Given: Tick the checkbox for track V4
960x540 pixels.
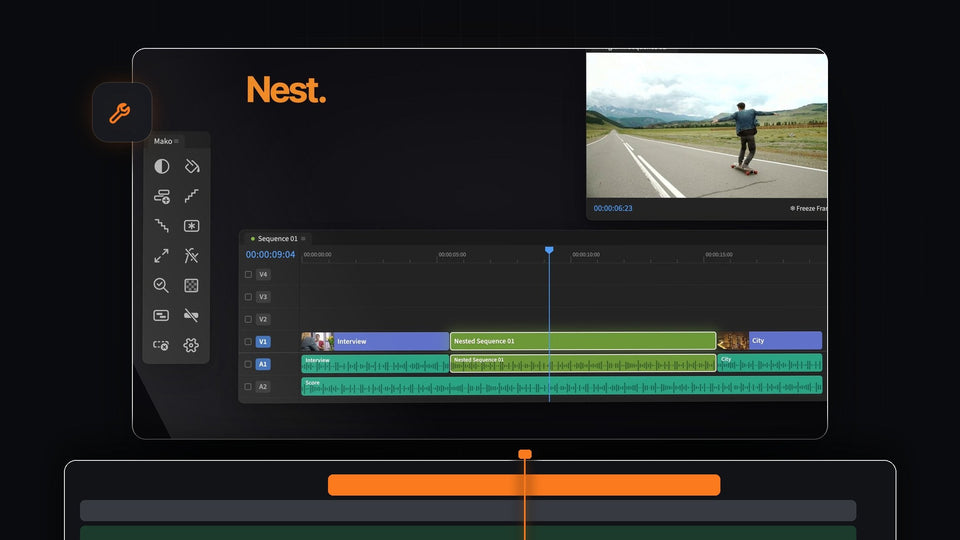Looking at the screenshot, I should 248,274.
